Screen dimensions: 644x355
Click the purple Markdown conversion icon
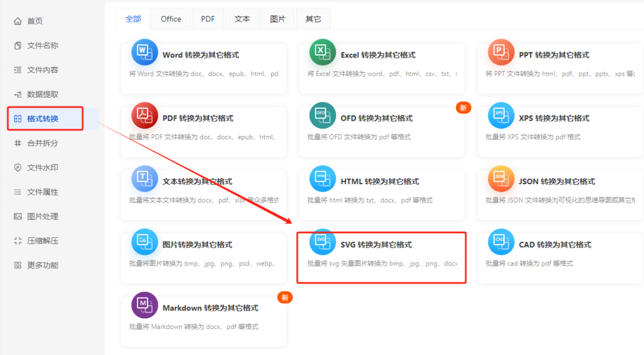coord(144,305)
